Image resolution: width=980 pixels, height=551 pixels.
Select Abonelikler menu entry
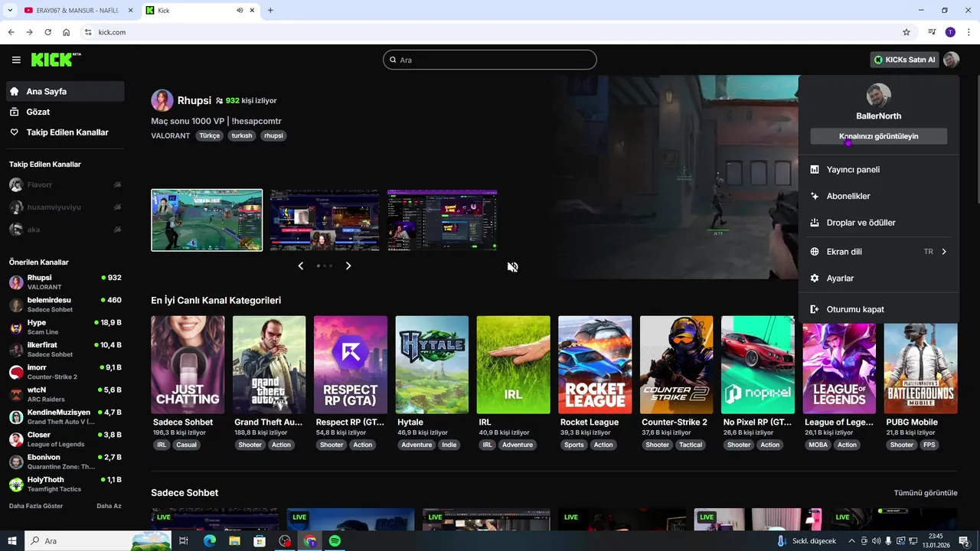tap(879, 196)
